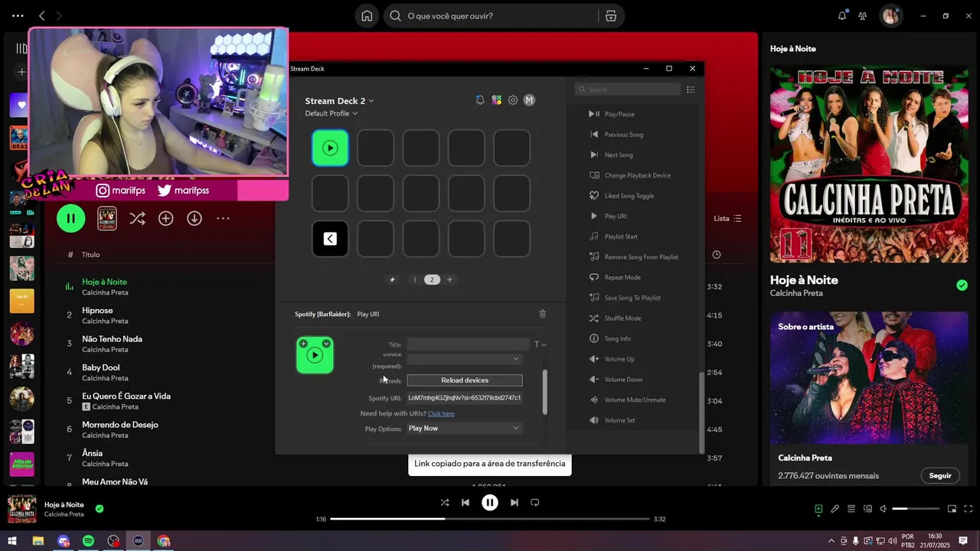Add a new Stream Deck page
The image size is (980, 551).
coord(449,279)
